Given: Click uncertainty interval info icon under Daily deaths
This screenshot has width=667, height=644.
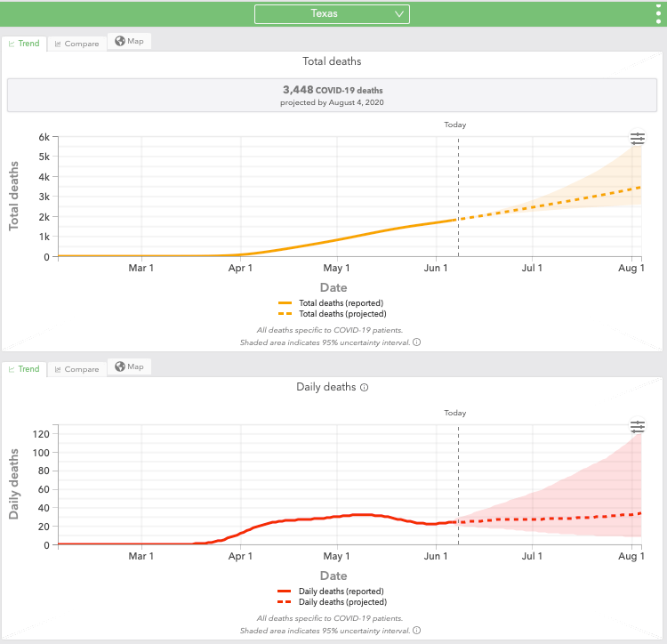Looking at the screenshot, I should tap(416, 631).
